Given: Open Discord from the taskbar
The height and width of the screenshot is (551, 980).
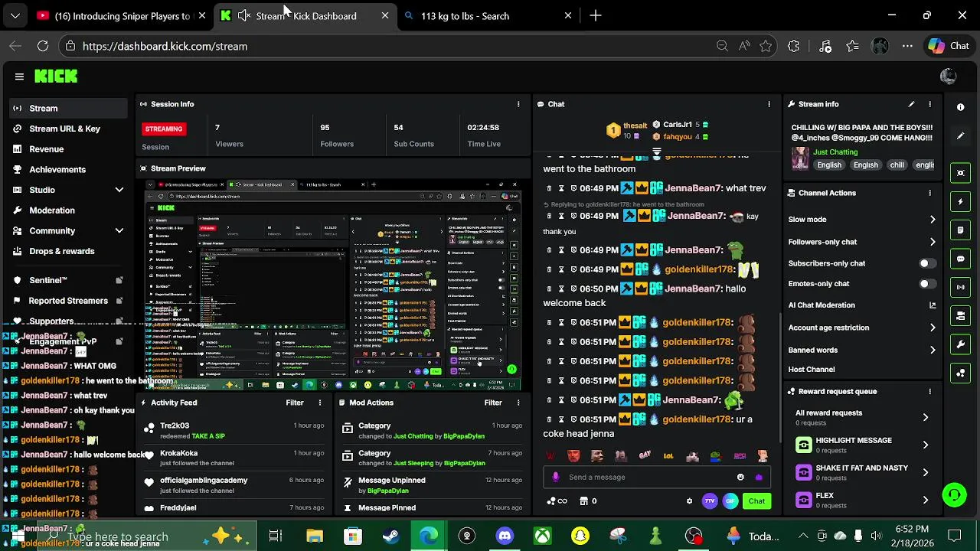Looking at the screenshot, I should point(505,536).
